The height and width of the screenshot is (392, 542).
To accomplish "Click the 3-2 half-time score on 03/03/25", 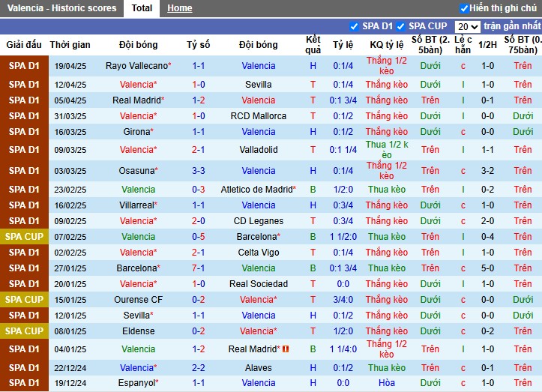I will 487,171.
